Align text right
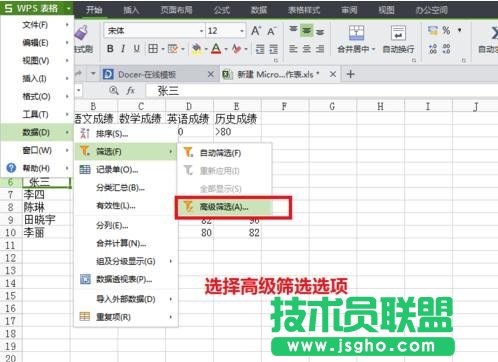 pos(320,49)
